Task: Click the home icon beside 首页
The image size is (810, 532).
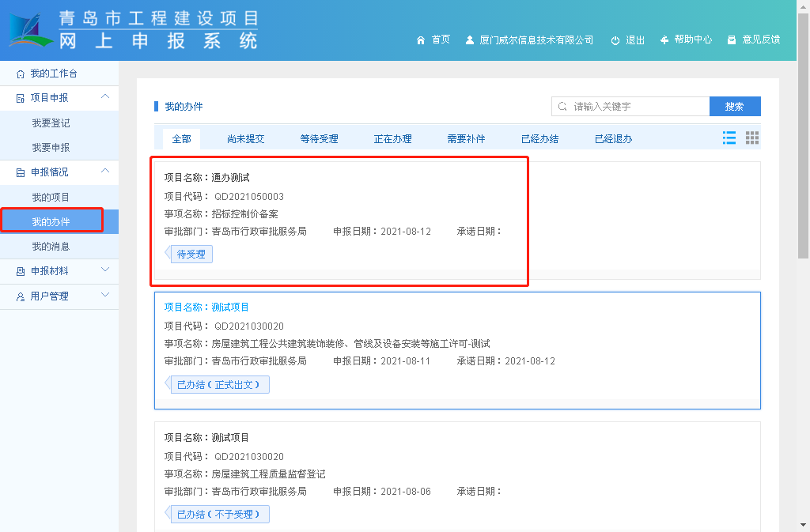Action: [x=421, y=40]
